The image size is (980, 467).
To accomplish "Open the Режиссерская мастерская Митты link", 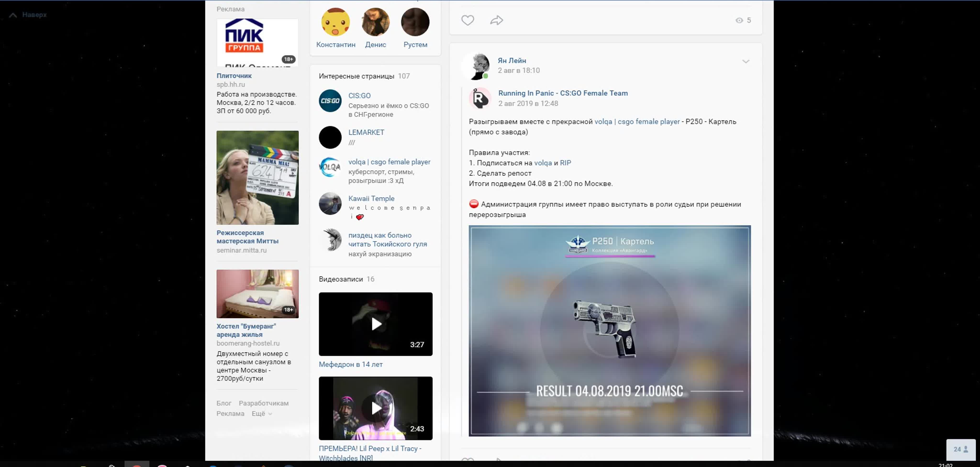I will 247,237.
